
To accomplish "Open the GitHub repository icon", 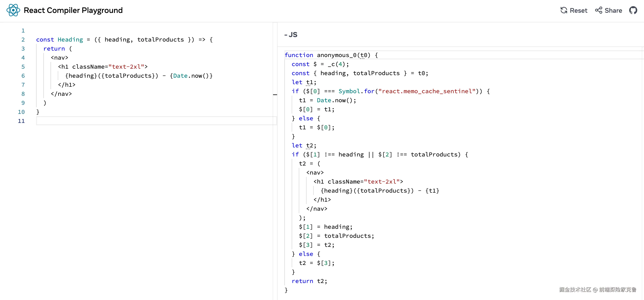I will pos(633,10).
